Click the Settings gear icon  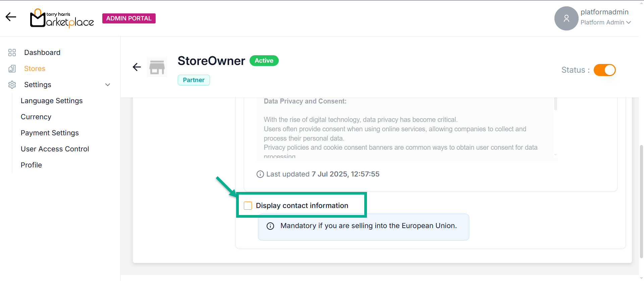[12, 85]
